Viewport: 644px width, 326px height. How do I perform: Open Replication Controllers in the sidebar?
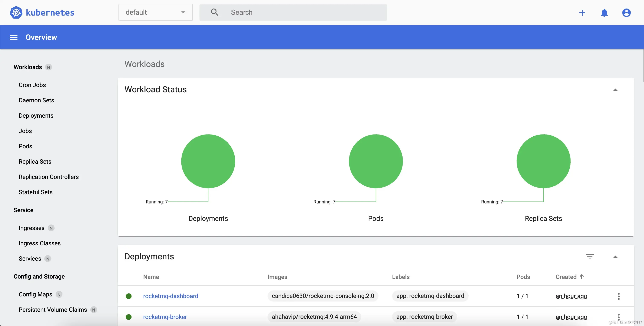(49, 177)
